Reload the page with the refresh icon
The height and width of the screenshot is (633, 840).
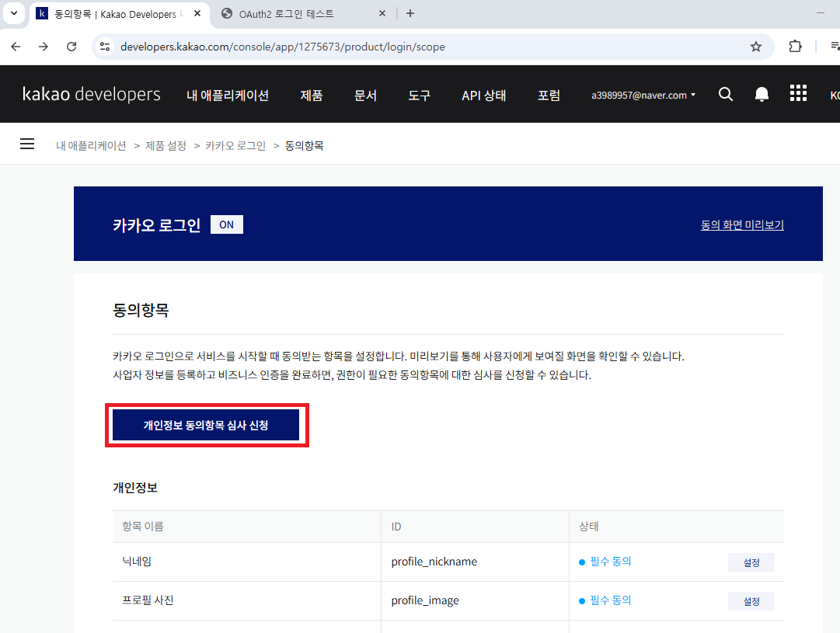tap(71, 47)
